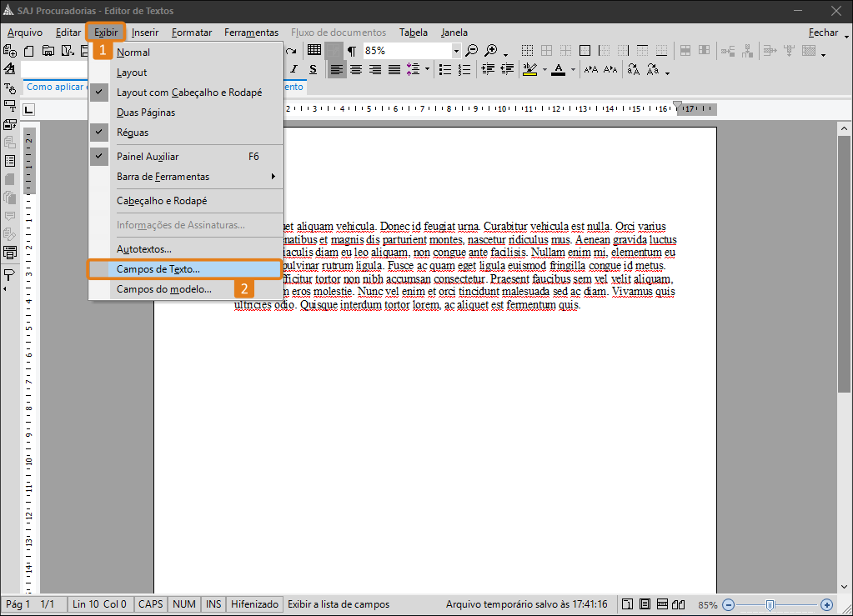Open the Inserir menu
This screenshot has width=853, height=616.
click(145, 33)
